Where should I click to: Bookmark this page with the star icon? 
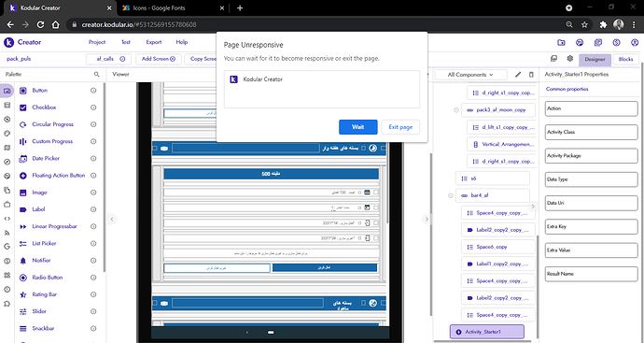[x=584, y=24]
